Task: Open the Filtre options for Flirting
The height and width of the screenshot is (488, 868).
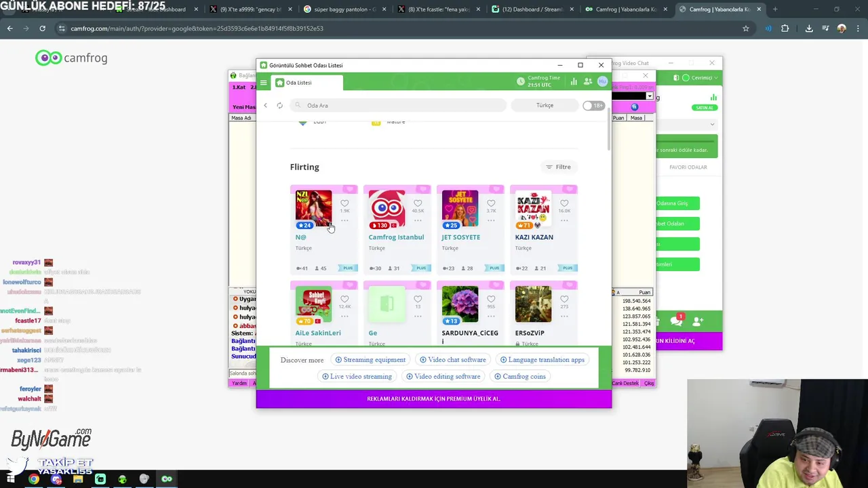Action: (559, 167)
